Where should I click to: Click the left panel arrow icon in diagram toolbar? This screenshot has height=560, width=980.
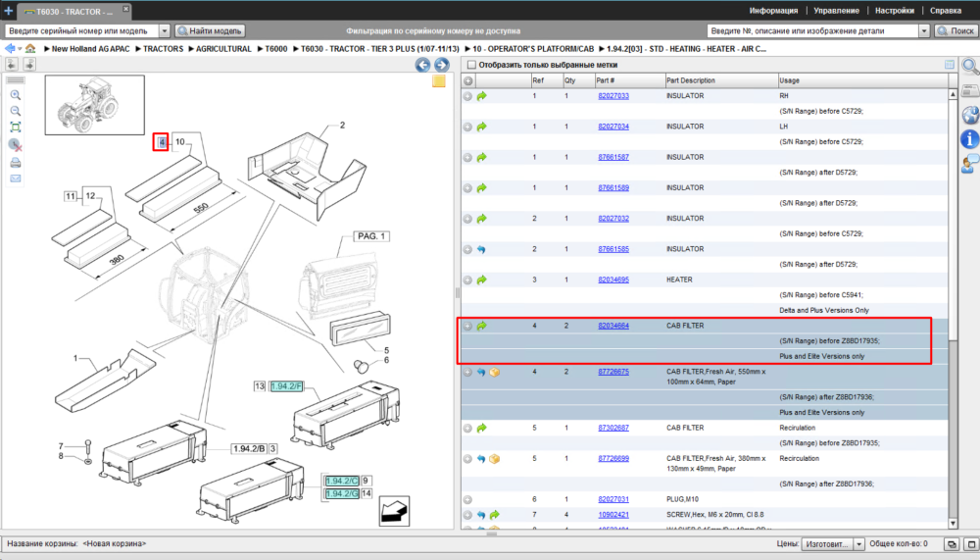12,65
